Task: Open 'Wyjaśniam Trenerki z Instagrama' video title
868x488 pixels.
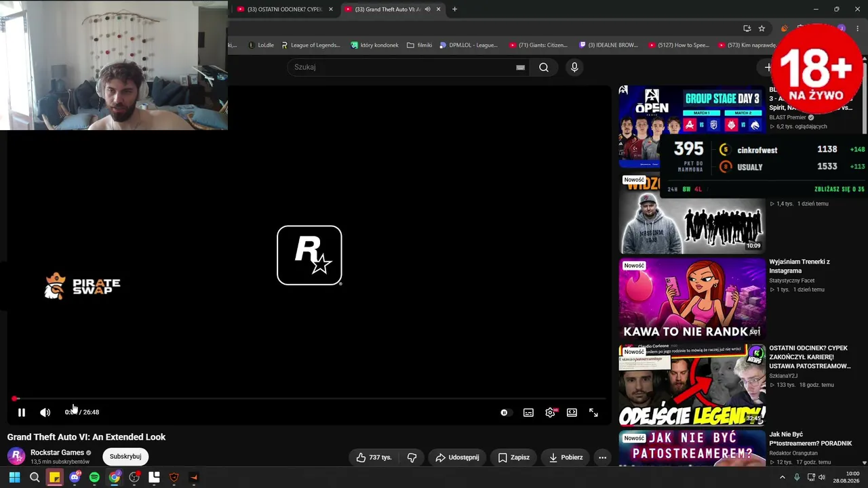Action: click(800, 266)
